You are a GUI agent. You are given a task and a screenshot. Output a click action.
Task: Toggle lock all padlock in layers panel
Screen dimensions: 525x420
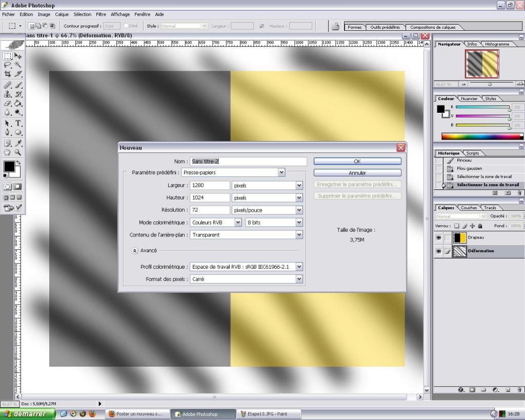[480, 226]
